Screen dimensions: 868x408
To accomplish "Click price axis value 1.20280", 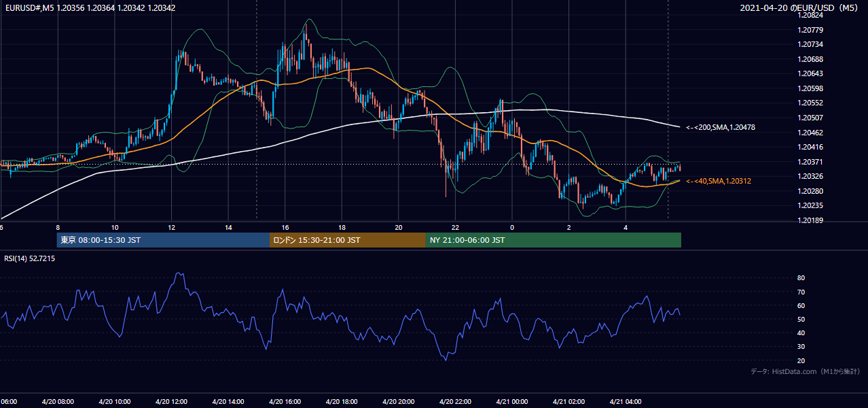I will click(x=811, y=191).
